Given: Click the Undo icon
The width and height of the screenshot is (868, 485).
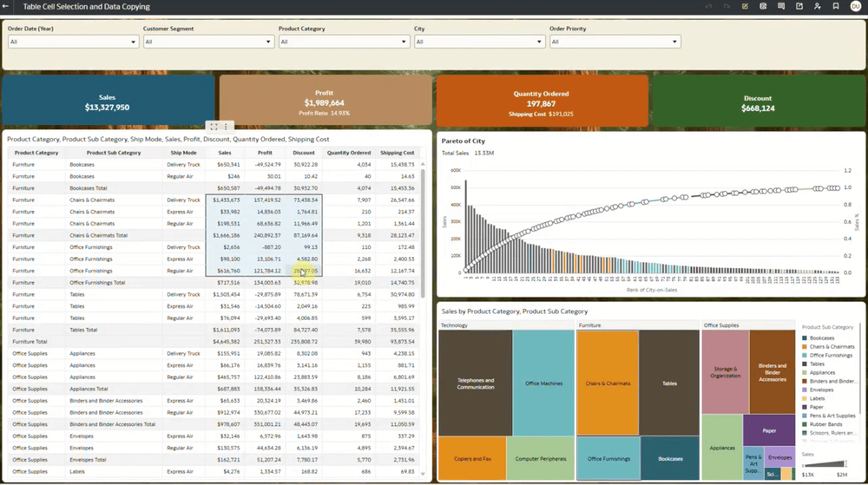Looking at the screenshot, I should click(708, 6).
